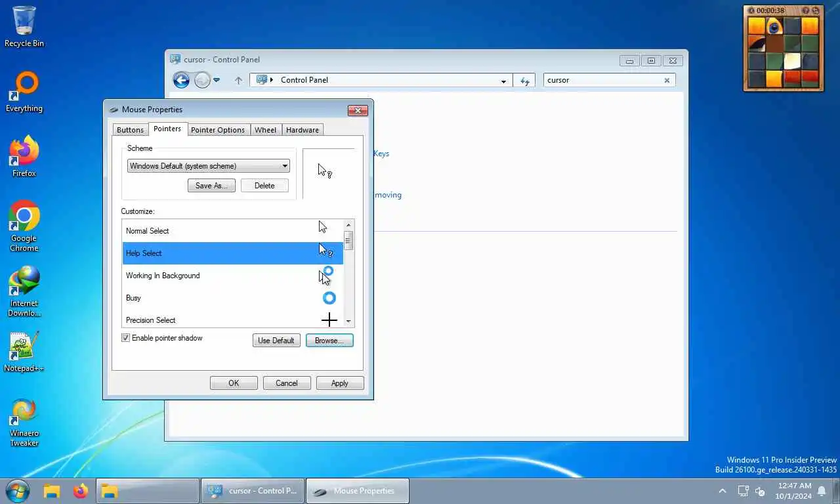
Task: Click the Customize list scroll down arrow
Action: coord(348,322)
